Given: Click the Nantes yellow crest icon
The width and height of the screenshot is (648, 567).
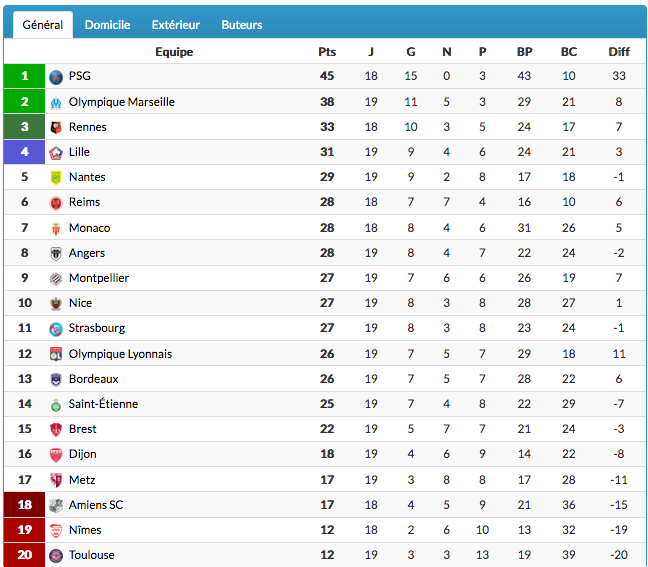Looking at the screenshot, I should [56, 178].
